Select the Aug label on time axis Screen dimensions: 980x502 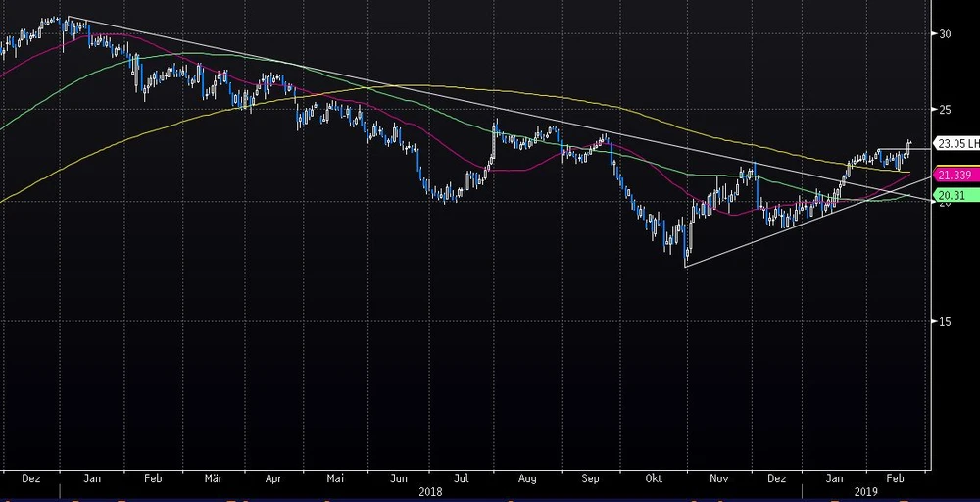[527, 478]
